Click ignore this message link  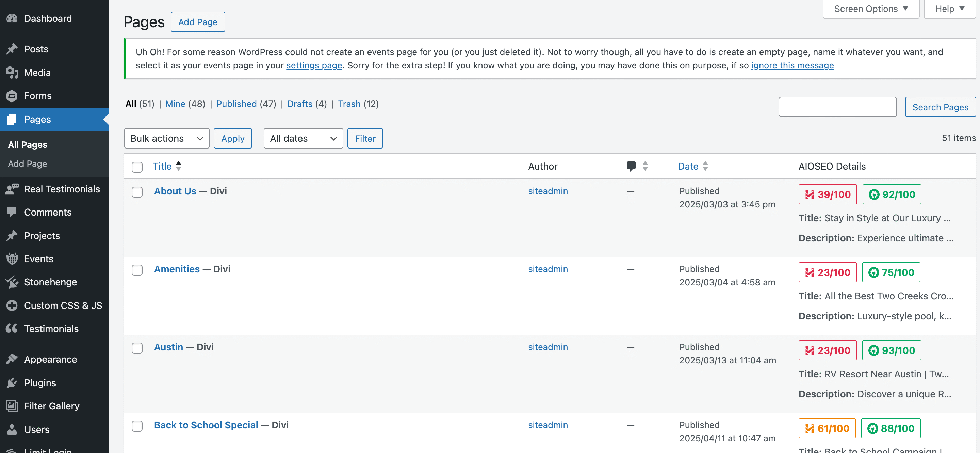(x=792, y=65)
